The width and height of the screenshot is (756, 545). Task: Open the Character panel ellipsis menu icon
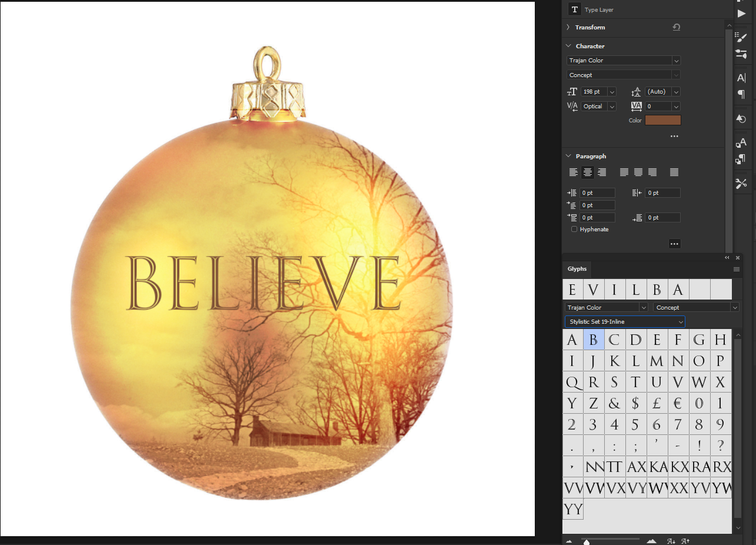point(674,136)
